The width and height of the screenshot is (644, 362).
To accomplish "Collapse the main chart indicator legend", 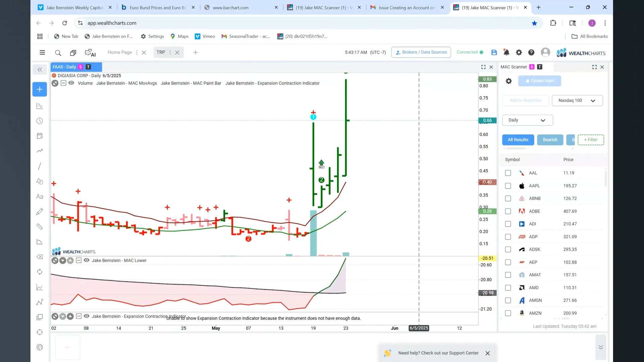I will pos(63,83).
